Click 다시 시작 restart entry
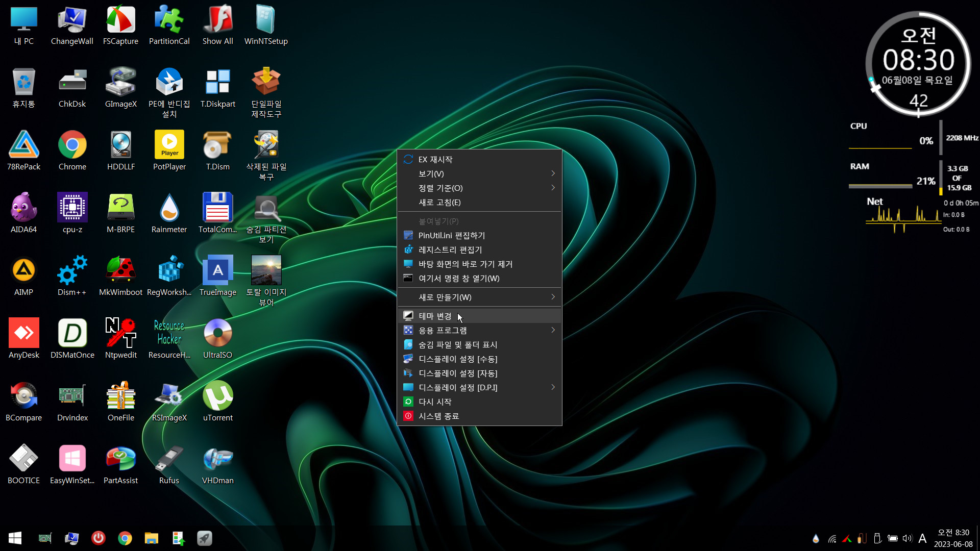This screenshot has width=980, height=551. (x=479, y=402)
